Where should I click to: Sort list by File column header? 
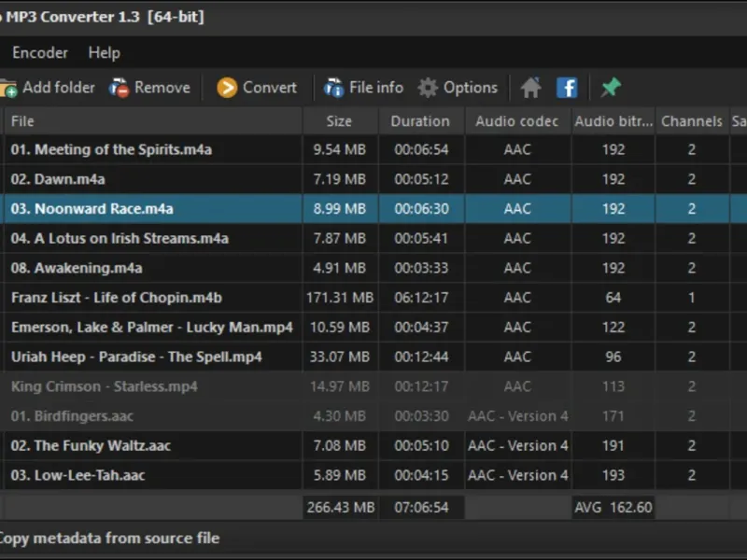click(x=152, y=121)
